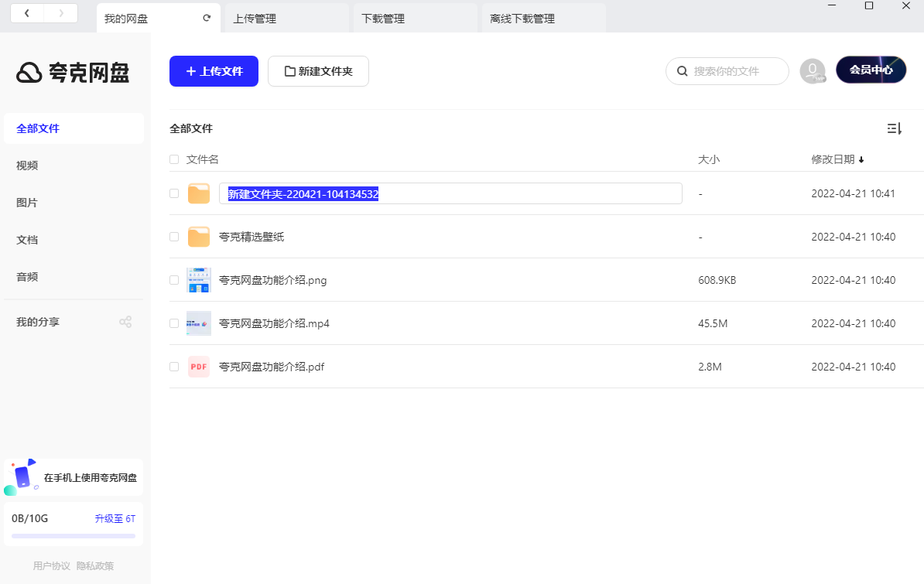924x584 pixels.
Task: Switch to the 上传管理 tab
Action: (286, 19)
